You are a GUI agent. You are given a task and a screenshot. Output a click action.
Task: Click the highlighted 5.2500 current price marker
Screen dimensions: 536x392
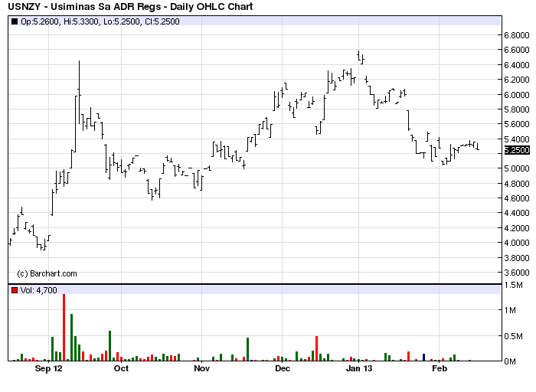pos(517,150)
